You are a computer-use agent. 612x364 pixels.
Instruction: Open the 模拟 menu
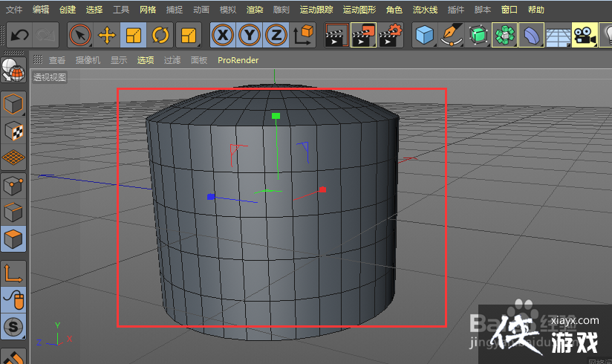tap(228, 10)
